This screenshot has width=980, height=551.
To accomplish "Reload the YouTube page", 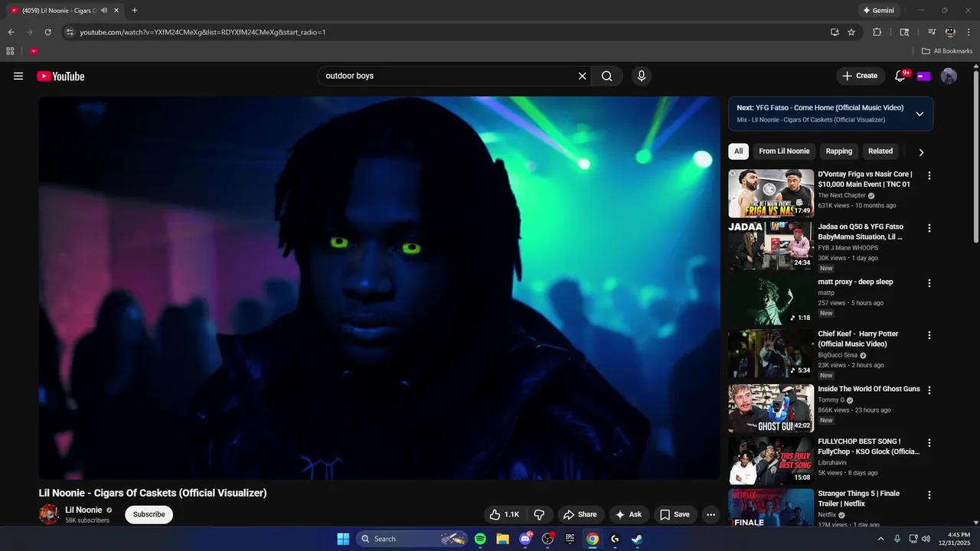I will (x=47, y=32).
